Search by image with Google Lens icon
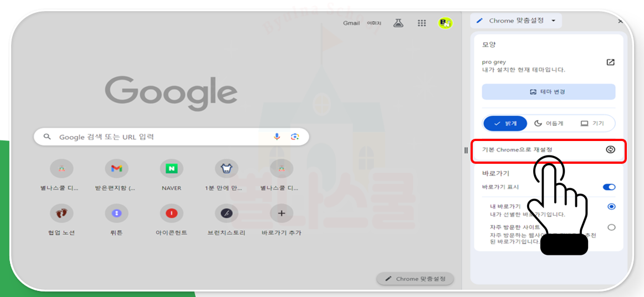Image resolution: width=644 pixels, height=297 pixels. (x=294, y=137)
